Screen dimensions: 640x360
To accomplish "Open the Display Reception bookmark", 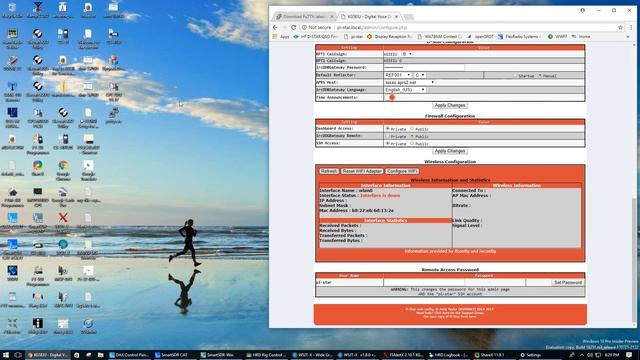I will point(390,37).
